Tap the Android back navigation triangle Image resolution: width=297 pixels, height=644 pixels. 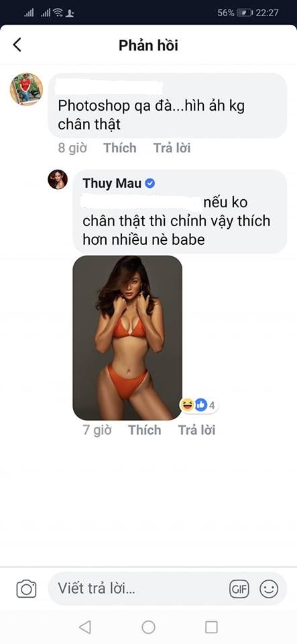[85, 627]
